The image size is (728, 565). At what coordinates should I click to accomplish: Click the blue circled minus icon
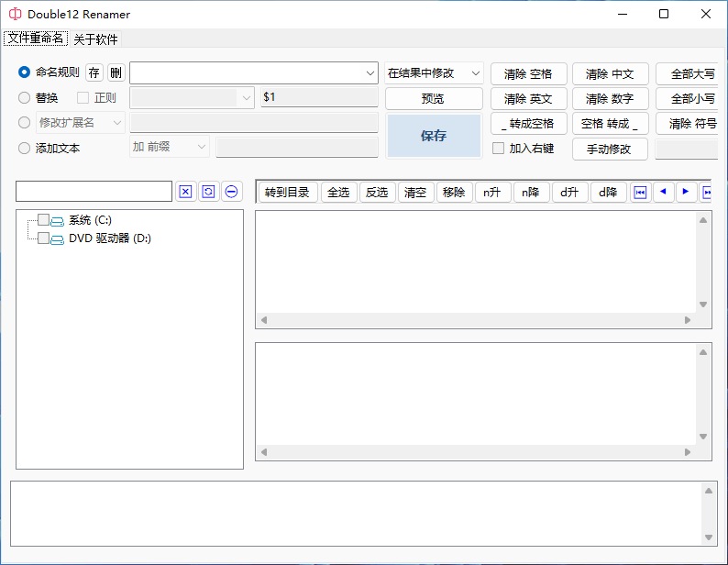(x=231, y=191)
